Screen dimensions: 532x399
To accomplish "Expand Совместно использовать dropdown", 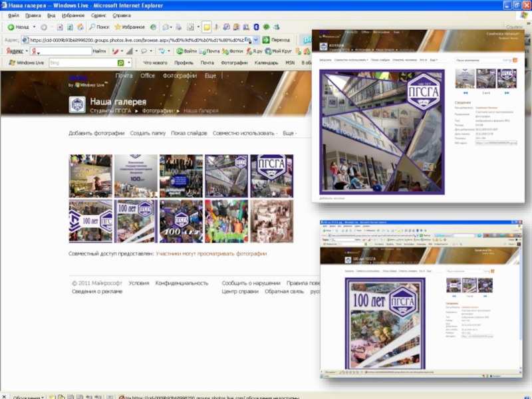I will (x=245, y=133).
